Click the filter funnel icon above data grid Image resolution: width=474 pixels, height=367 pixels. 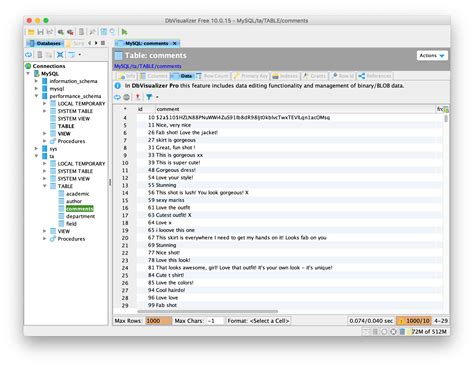tap(149, 97)
